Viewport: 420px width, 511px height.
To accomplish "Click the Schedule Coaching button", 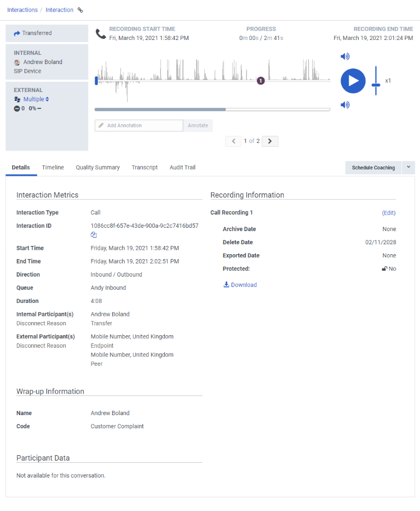I will [373, 168].
